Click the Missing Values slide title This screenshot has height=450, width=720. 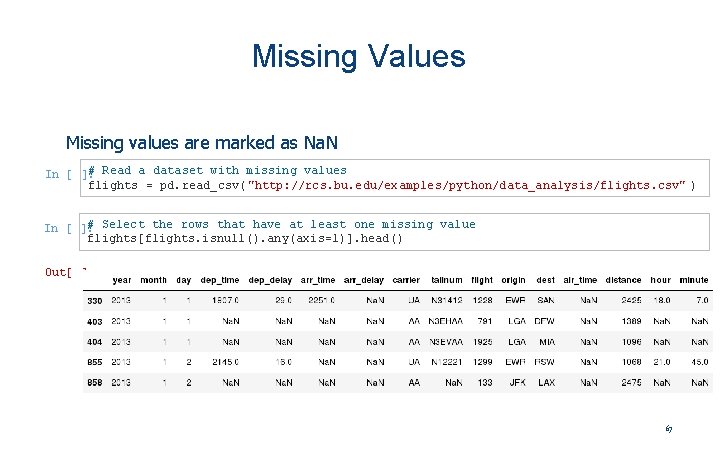[x=359, y=56]
